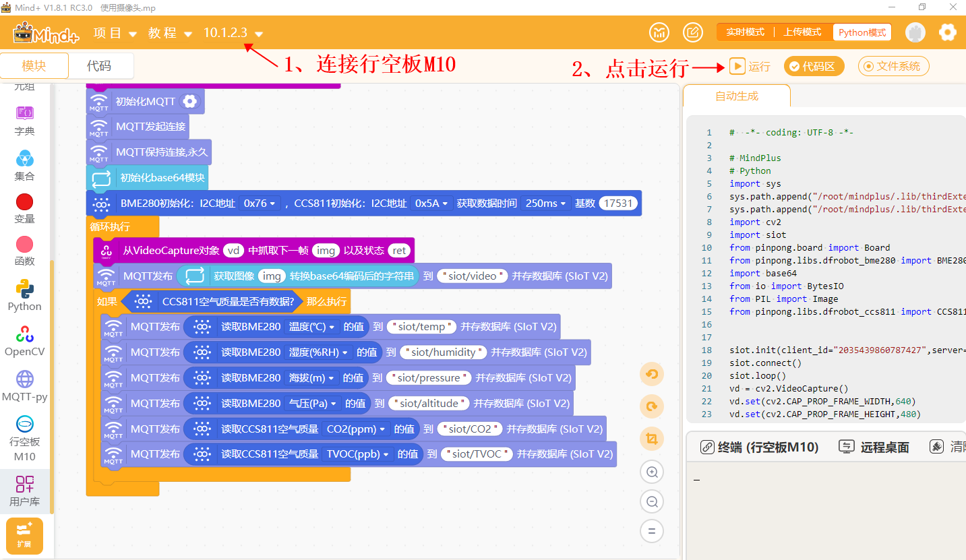This screenshot has height=560, width=966.
Task: Open the 湿度(%RH) parameter dropdown
Action: [x=318, y=352]
